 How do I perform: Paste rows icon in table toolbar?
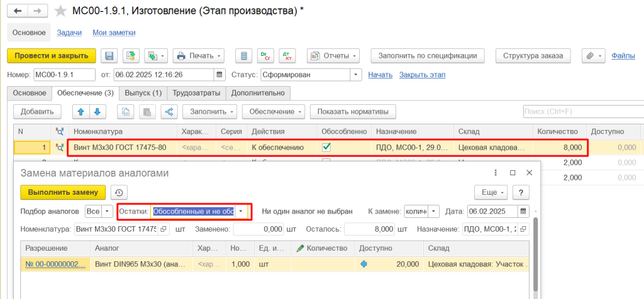coord(147,111)
